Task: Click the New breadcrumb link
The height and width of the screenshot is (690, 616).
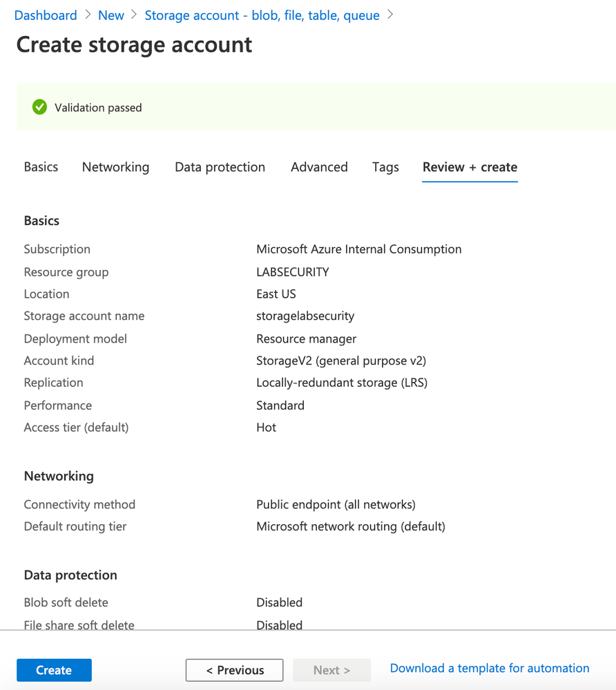Action: pos(111,15)
